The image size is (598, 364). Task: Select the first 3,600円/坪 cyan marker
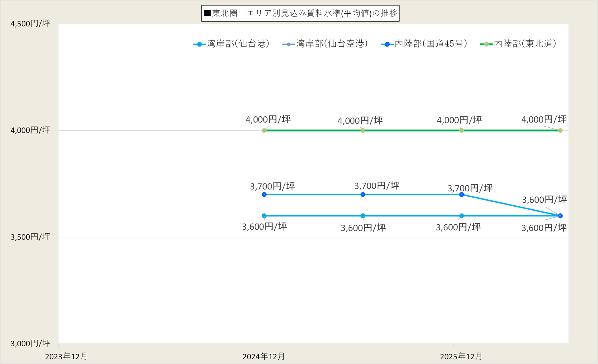pos(264,216)
